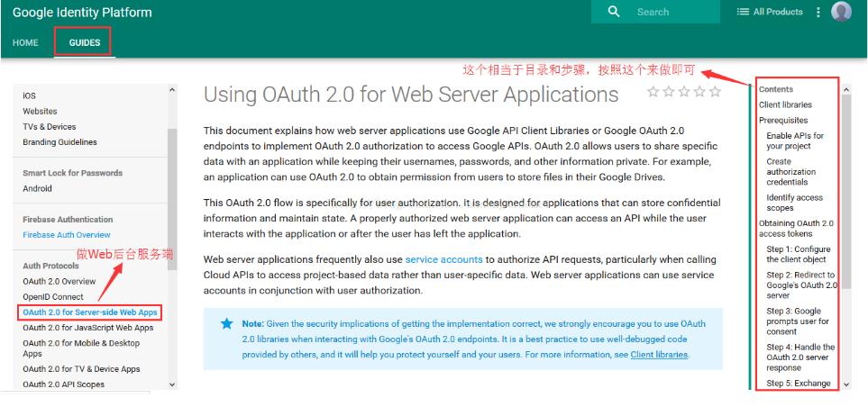Click the left sidebar scroll-down arrow
Image resolution: width=868 pixels, height=407 pixels.
(x=171, y=384)
